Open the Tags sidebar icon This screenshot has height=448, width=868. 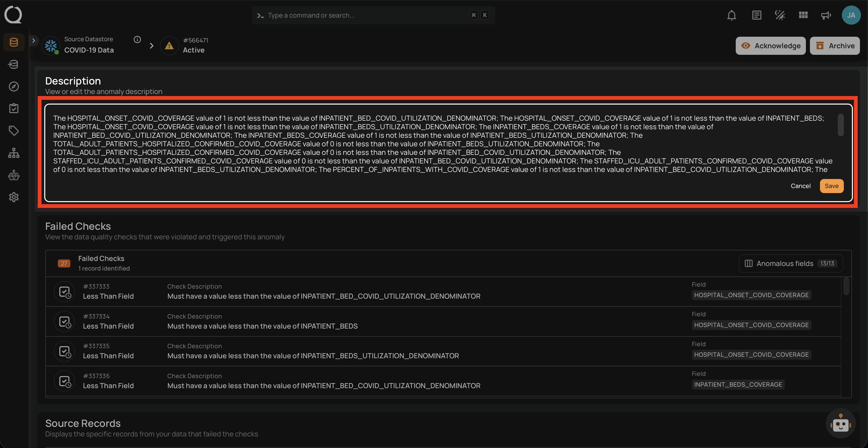click(14, 131)
